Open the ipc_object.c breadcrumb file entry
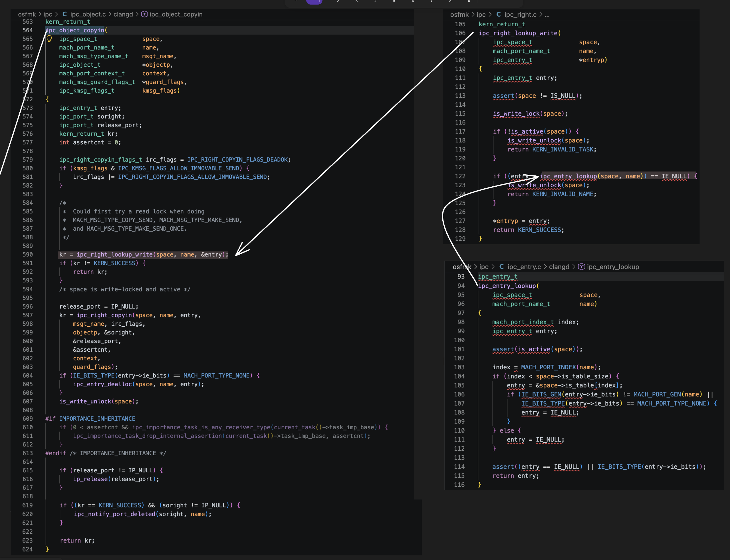This screenshot has height=560, width=730. pyautogui.click(x=88, y=14)
